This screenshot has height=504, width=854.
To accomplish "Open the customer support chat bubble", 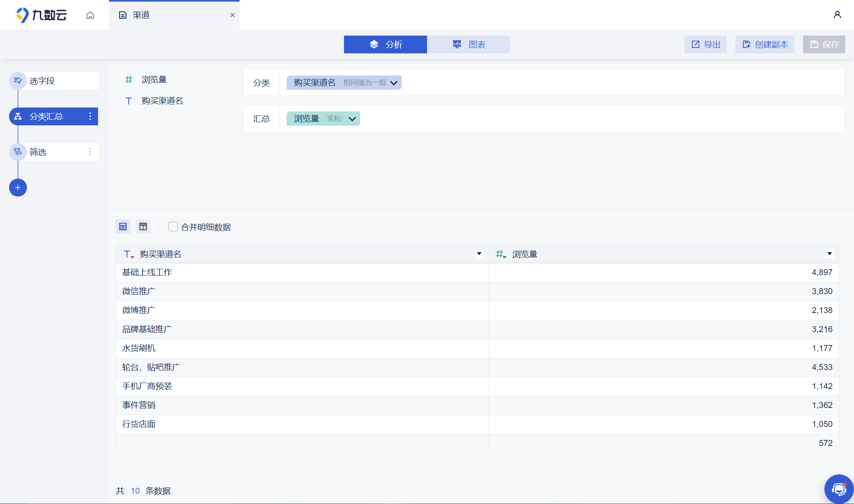I will click(x=839, y=489).
